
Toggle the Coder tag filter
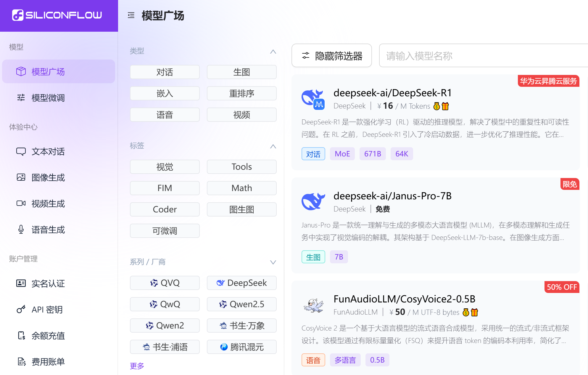click(x=165, y=209)
